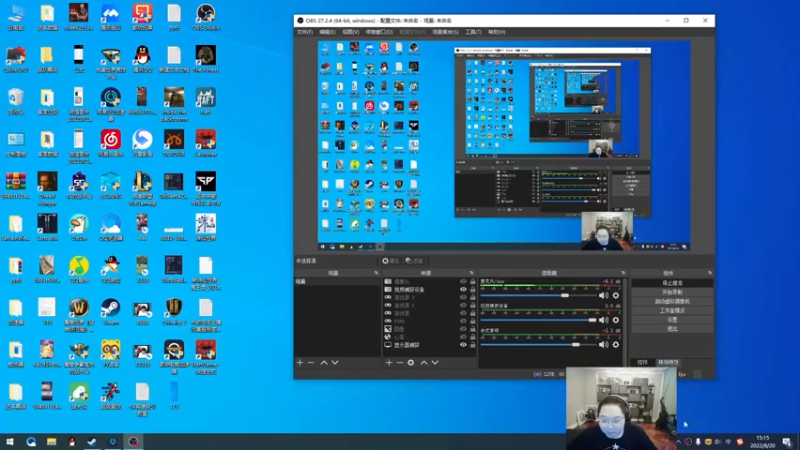800x450 pixels.
Task: Remove the selected scene with the minus icon
Action: tap(311, 362)
